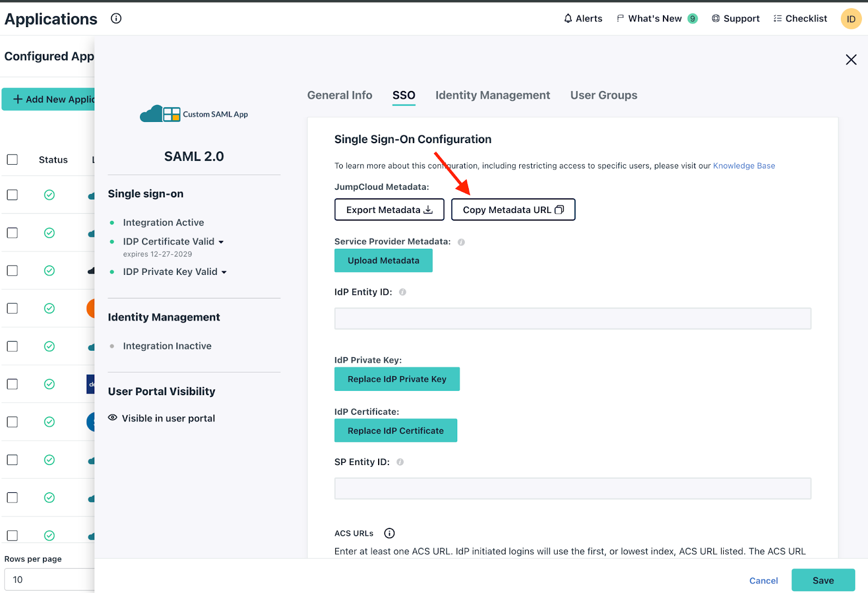Click the ACS URLs info icon

(390, 533)
